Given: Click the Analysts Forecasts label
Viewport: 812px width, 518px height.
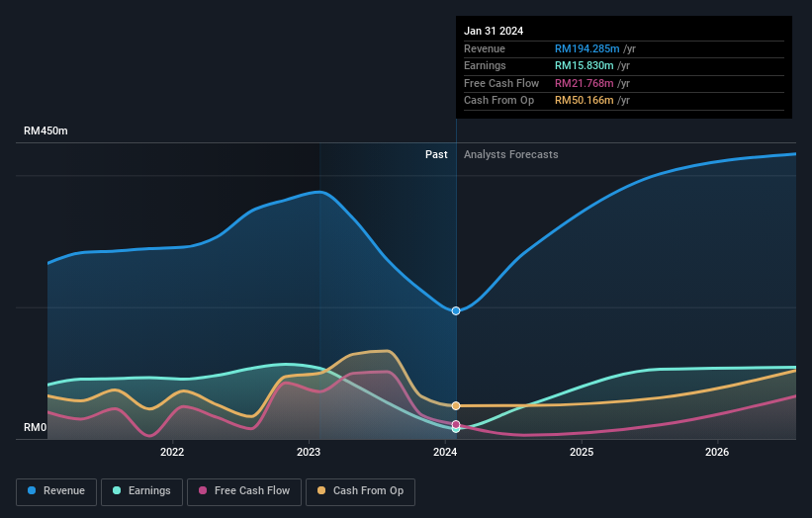Looking at the screenshot, I should [511, 155].
